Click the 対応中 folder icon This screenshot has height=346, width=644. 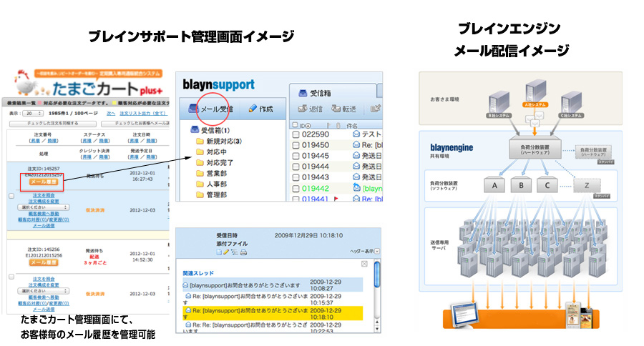point(200,152)
